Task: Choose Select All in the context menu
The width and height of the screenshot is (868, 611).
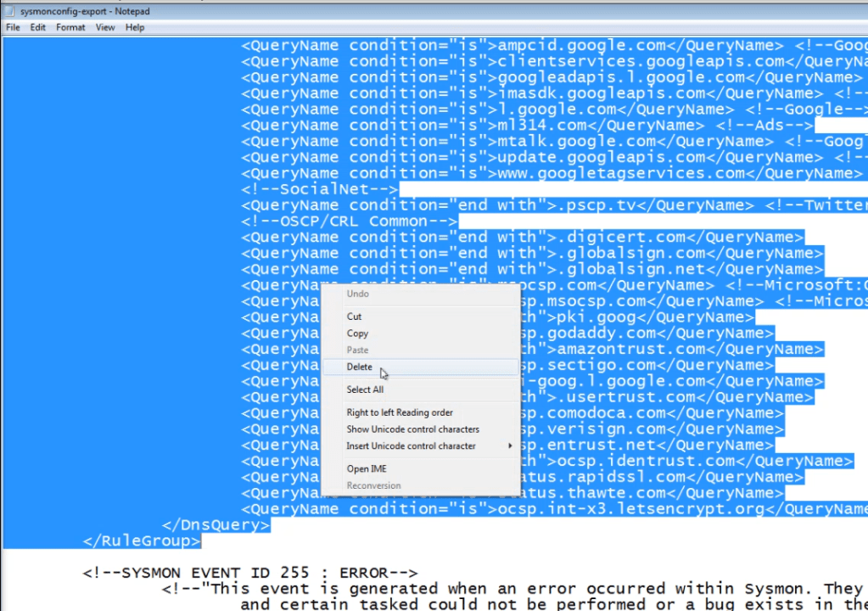Action: point(365,390)
